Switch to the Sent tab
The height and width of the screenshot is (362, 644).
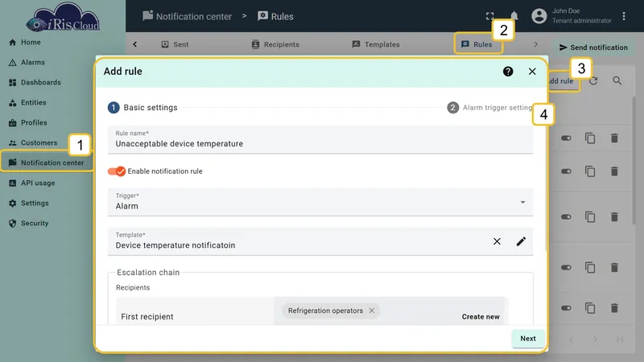tap(175, 44)
